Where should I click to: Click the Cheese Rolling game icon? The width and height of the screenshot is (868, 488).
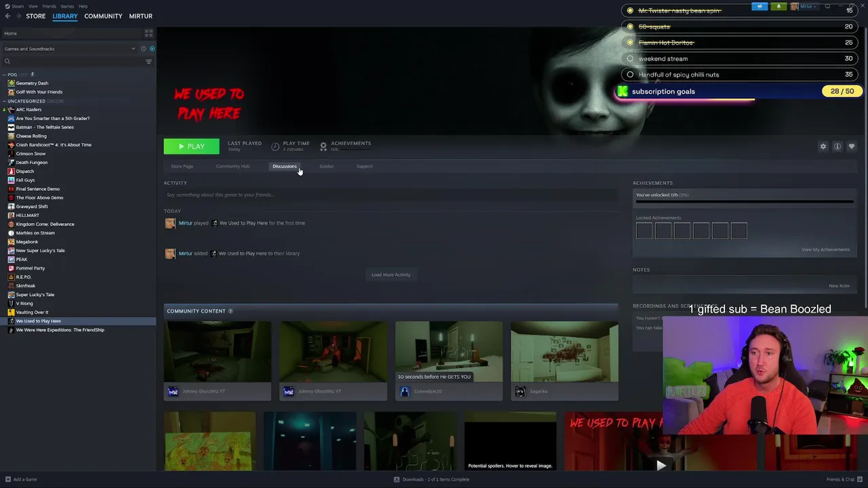pyautogui.click(x=11, y=136)
